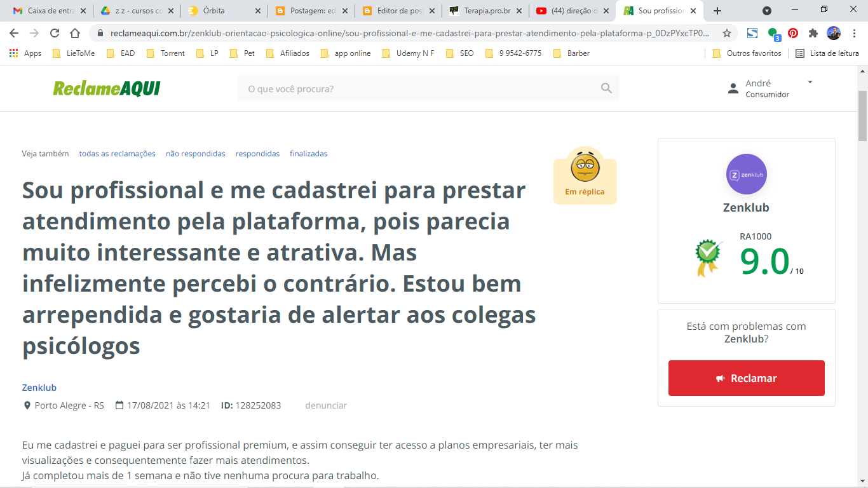The height and width of the screenshot is (488, 868).
Task: Expand the André account dropdown arrow
Action: click(810, 82)
